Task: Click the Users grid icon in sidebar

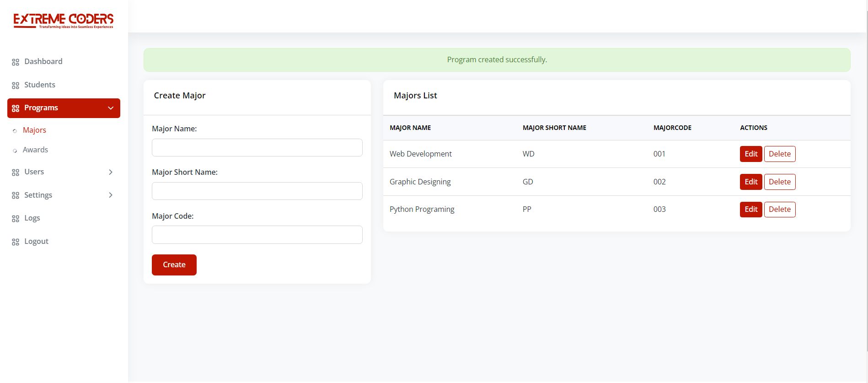Action: (x=16, y=173)
